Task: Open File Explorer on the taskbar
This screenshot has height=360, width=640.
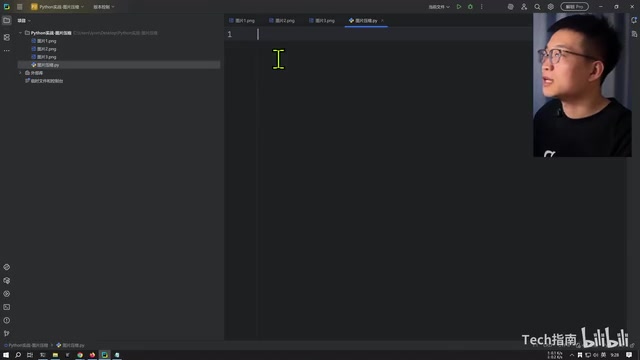Action: [55, 355]
